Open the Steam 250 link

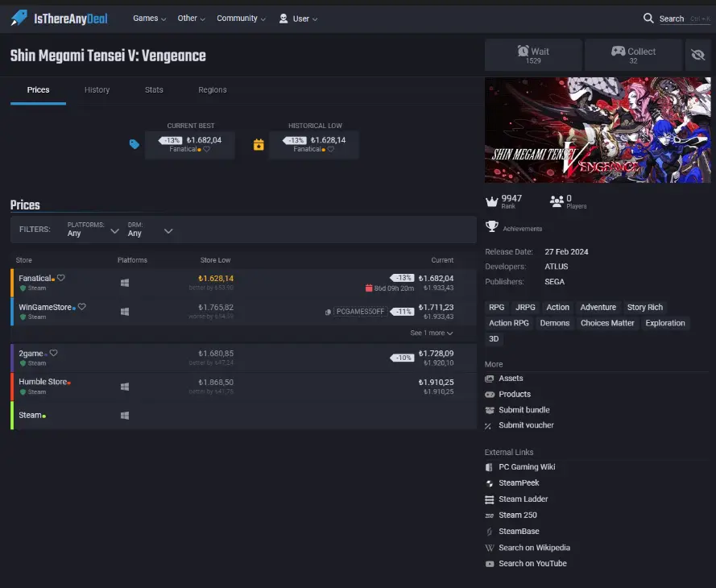(x=517, y=515)
